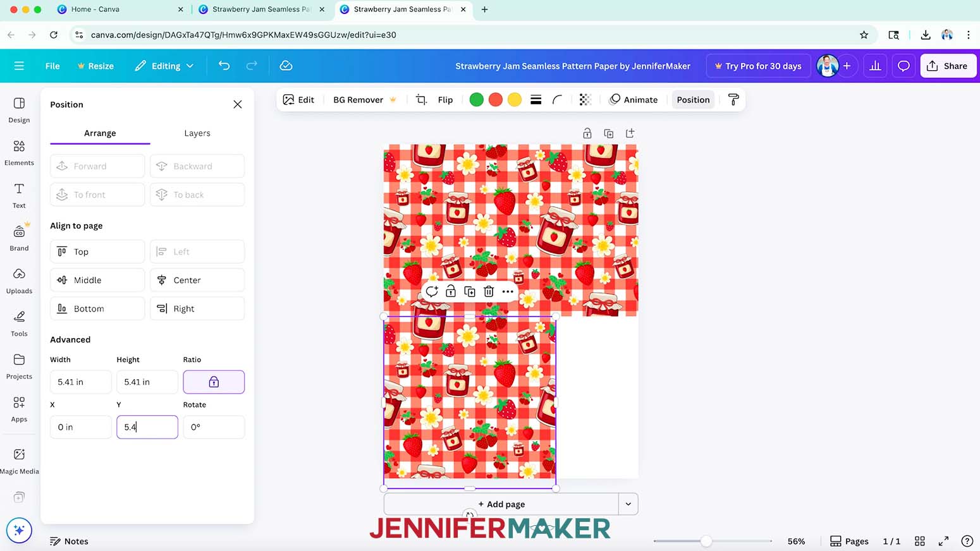Click the Height input field

(x=147, y=382)
